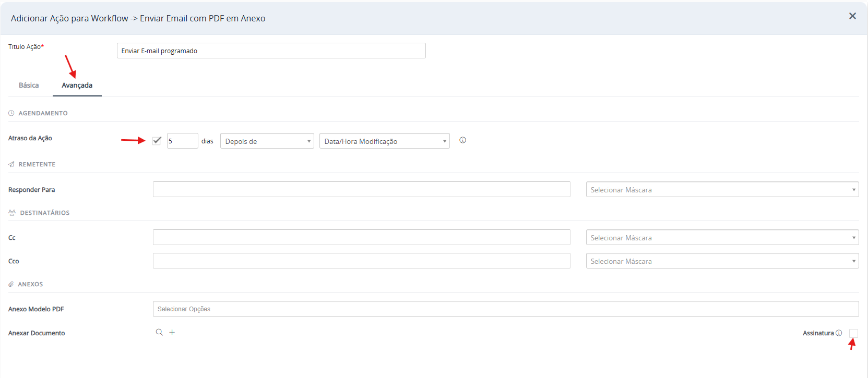Click the info icon next to Assinatura
The height and width of the screenshot is (378, 868).
coord(839,333)
